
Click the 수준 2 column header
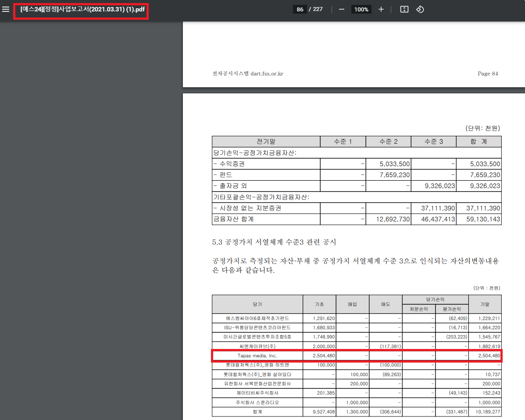[388, 142]
